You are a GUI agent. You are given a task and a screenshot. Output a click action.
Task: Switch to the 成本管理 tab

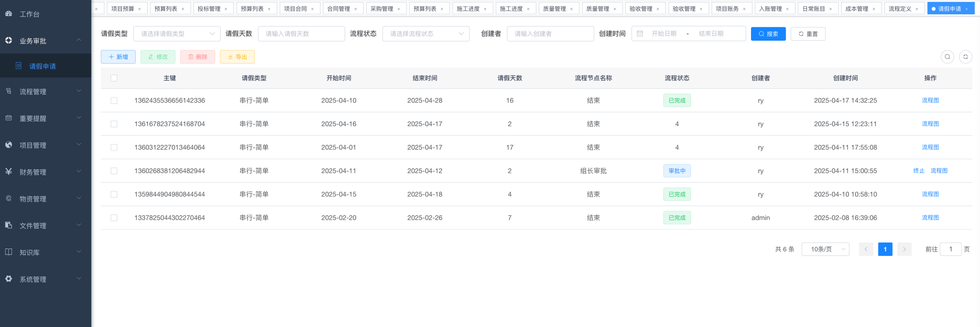pyautogui.click(x=856, y=9)
